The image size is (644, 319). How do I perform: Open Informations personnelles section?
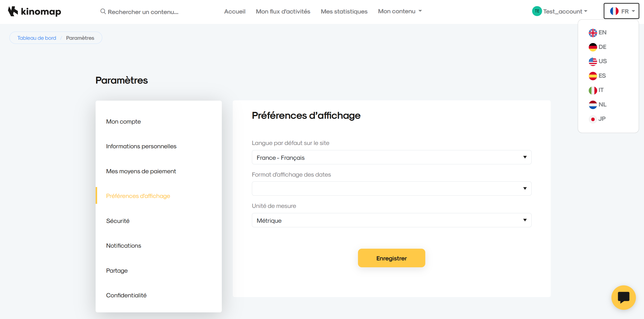pos(141,146)
